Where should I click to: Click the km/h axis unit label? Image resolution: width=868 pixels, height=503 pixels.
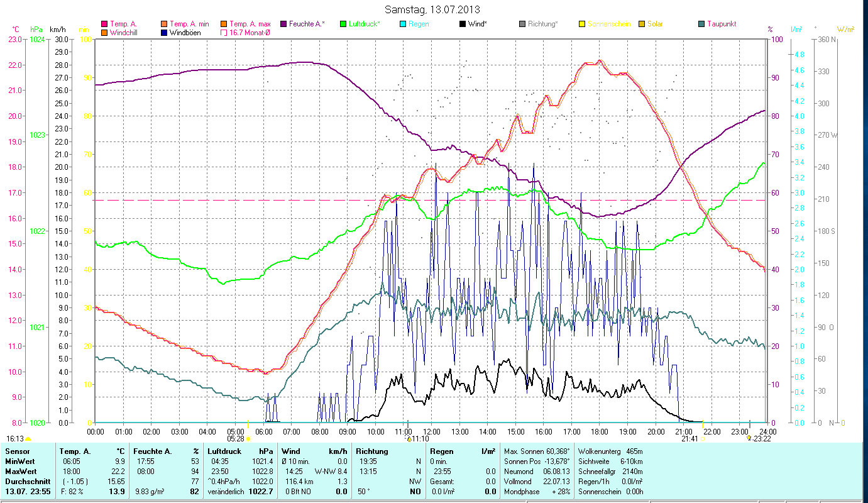point(57,30)
